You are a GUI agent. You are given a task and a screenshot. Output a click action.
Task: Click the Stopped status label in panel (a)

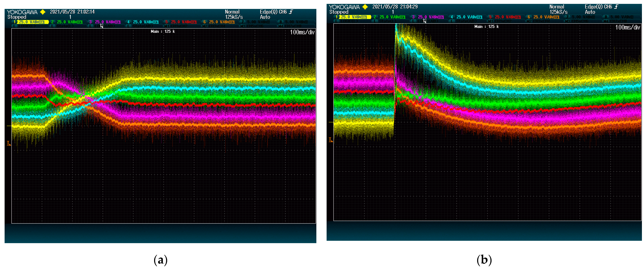click(x=17, y=17)
